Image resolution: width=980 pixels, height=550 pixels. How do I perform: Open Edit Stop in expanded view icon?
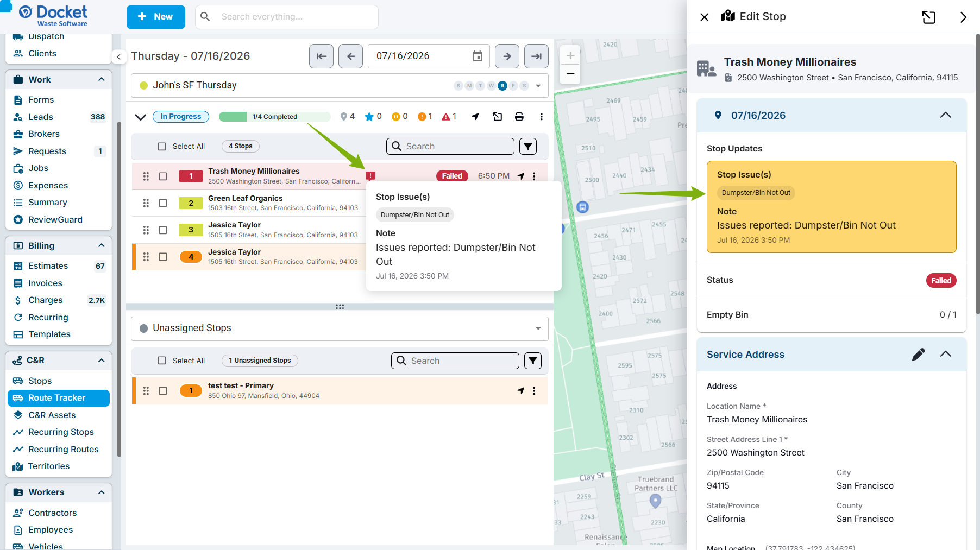(x=929, y=17)
